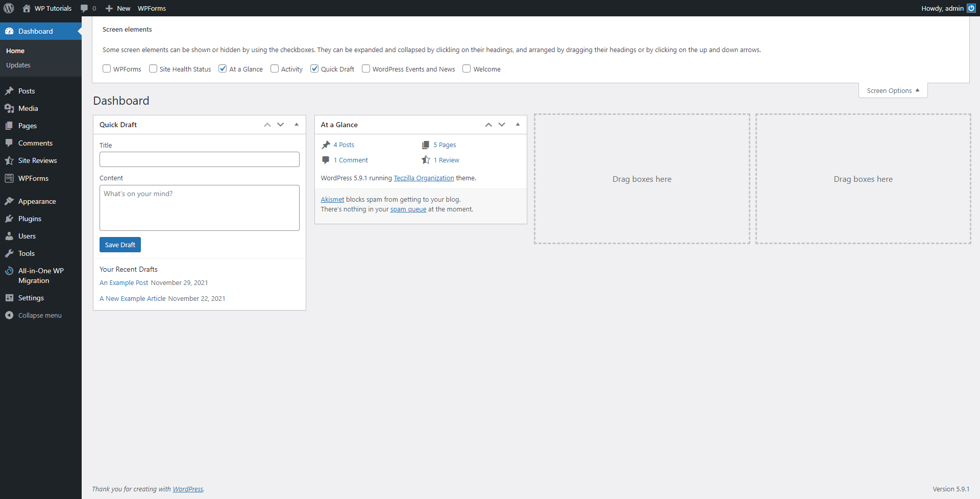The image size is (980, 499).
Task: Open the 1 Comment link
Action: pyautogui.click(x=351, y=160)
